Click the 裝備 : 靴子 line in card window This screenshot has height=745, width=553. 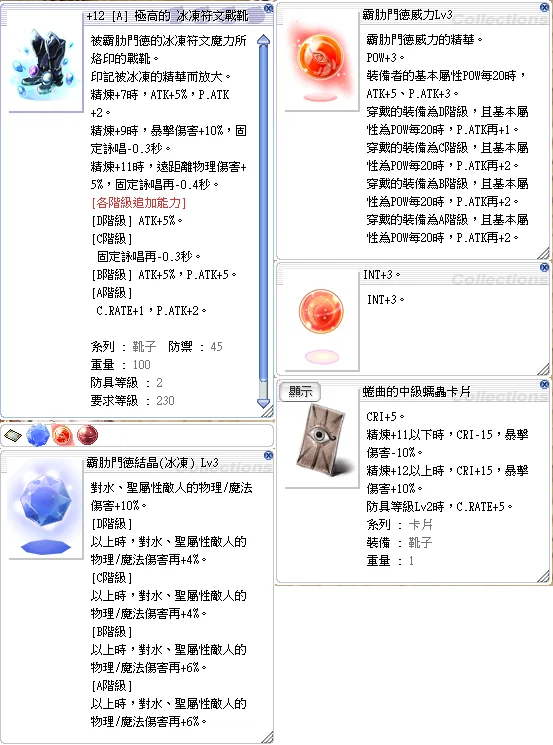click(x=400, y=543)
